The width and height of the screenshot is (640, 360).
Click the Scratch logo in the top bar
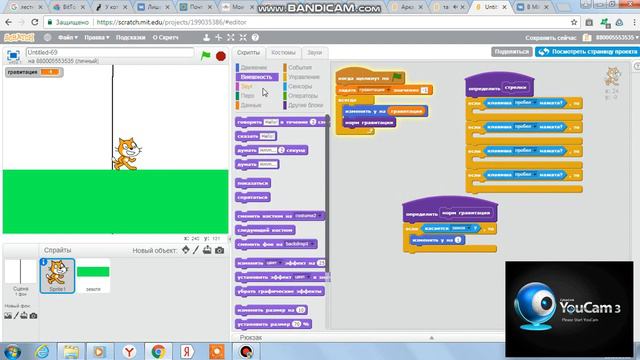pyautogui.click(x=19, y=38)
